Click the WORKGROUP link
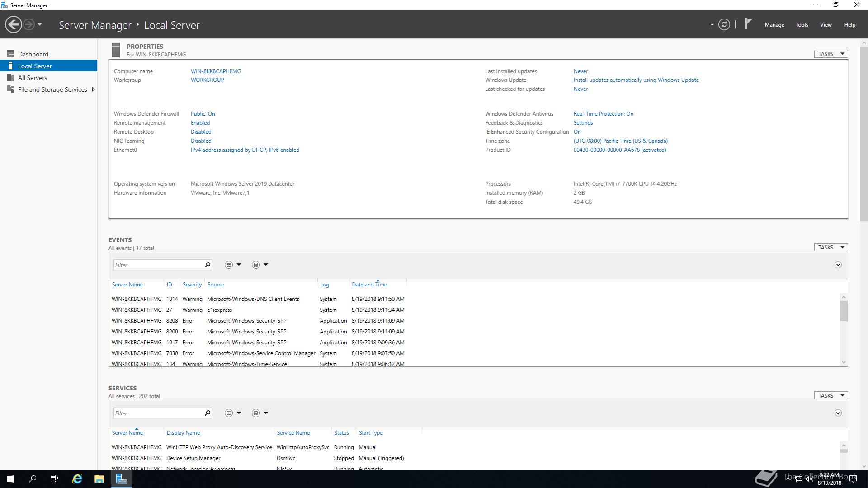 pyautogui.click(x=207, y=80)
